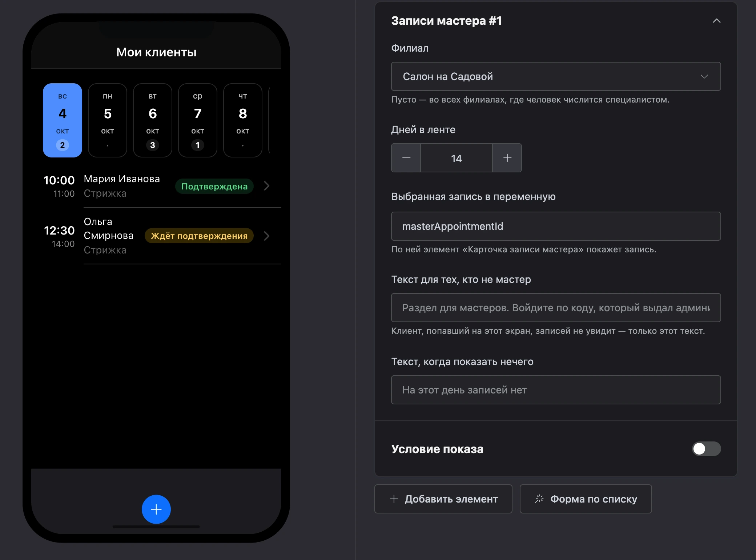This screenshot has height=560, width=756.
Task: Select Wednesday 7 ОКТ date card
Action: click(198, 120)
